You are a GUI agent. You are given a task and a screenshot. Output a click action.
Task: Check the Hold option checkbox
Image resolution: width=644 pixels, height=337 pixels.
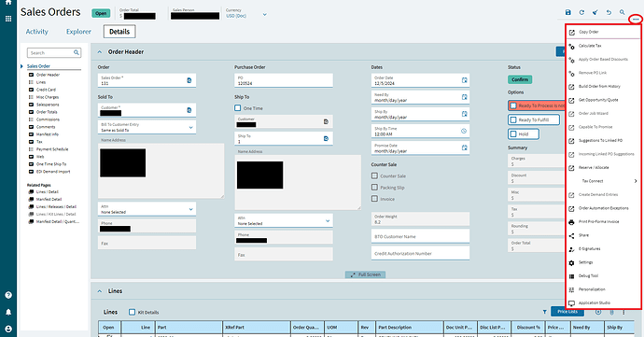point(513,134)
